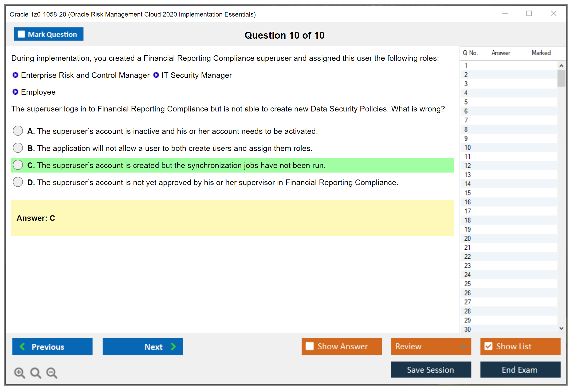The width and height of the screenshot is (574, 392).
Task: Select question 17 in the list
Action: 509,211
